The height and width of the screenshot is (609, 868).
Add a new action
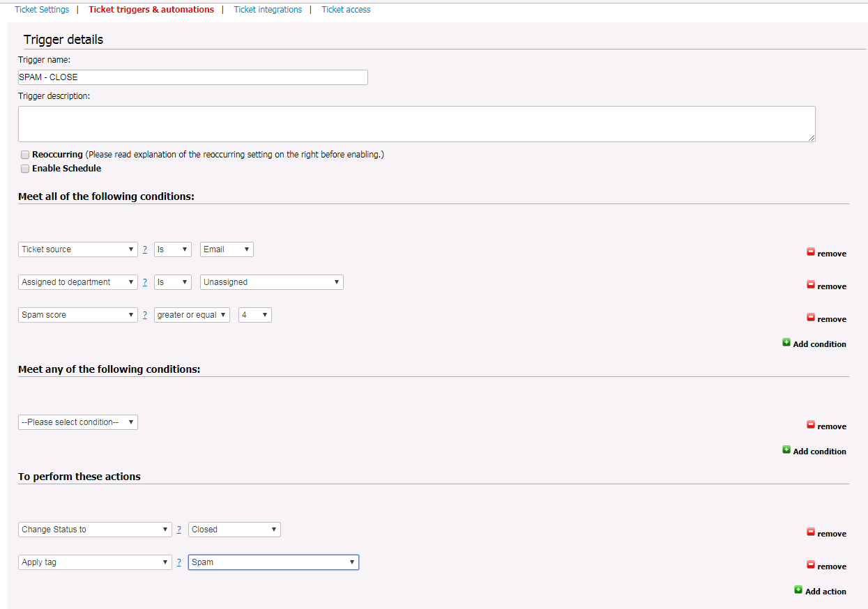point(821,591)
